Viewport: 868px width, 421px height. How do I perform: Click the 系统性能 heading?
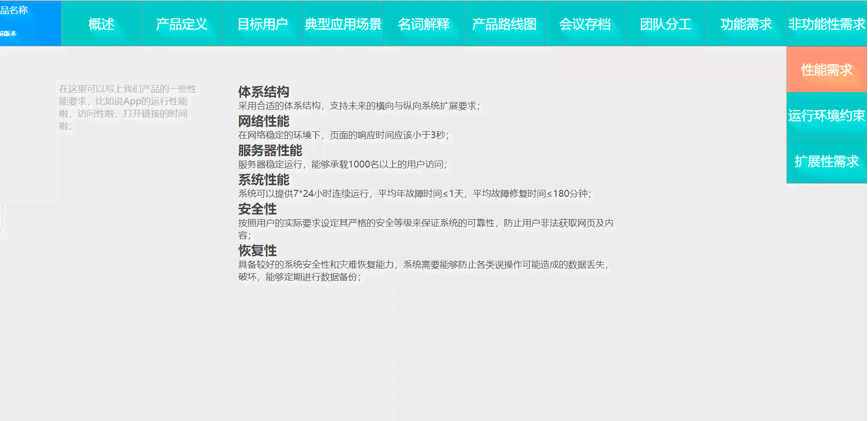click(264, 180)
